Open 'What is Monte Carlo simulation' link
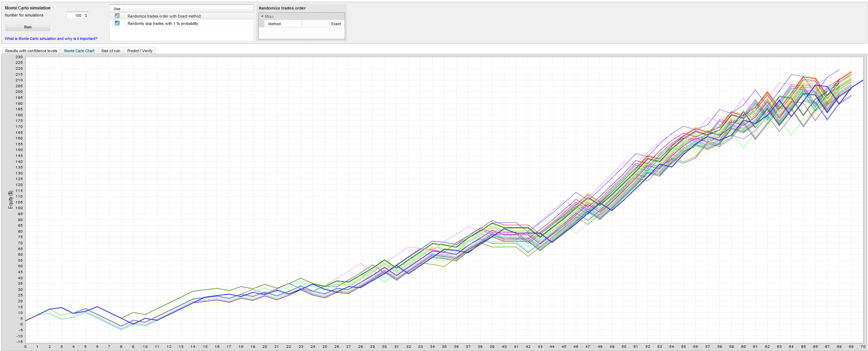Image resolution: width=868 pixels, height=351 pixels. 51,39
